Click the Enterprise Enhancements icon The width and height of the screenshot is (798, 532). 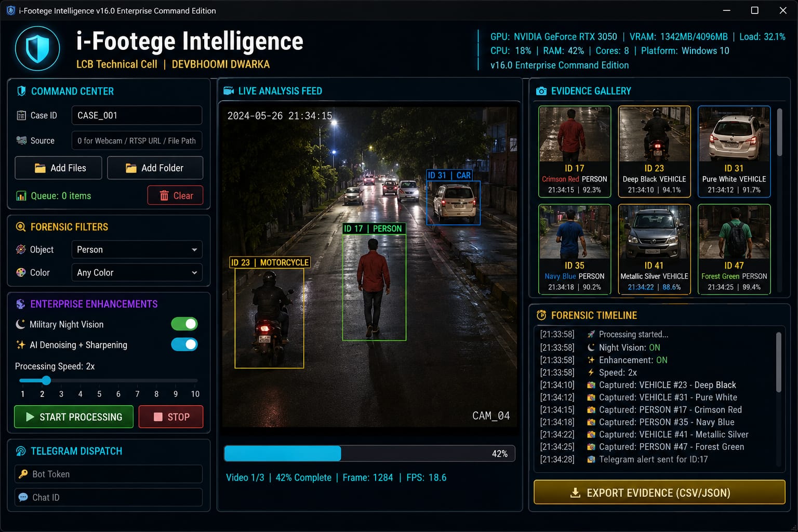(21, 304)
